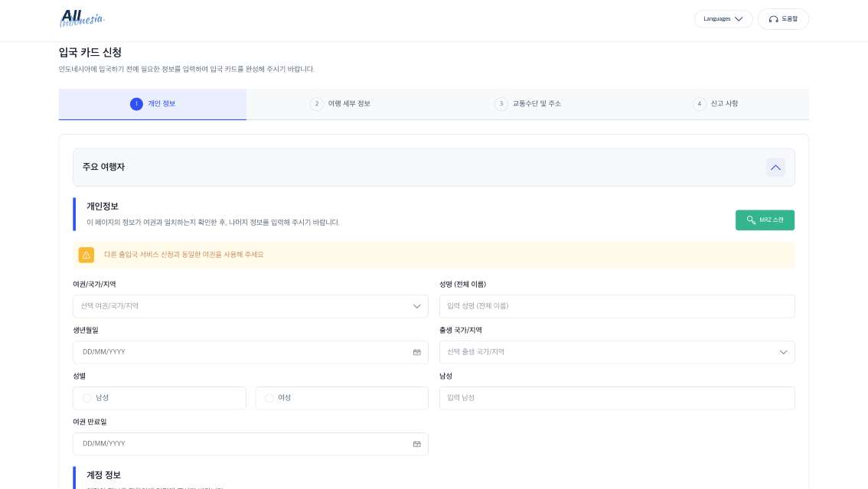The image size is (868, 489).
Task: Click the 도움말 help button
Action: (x=783, y=19)
